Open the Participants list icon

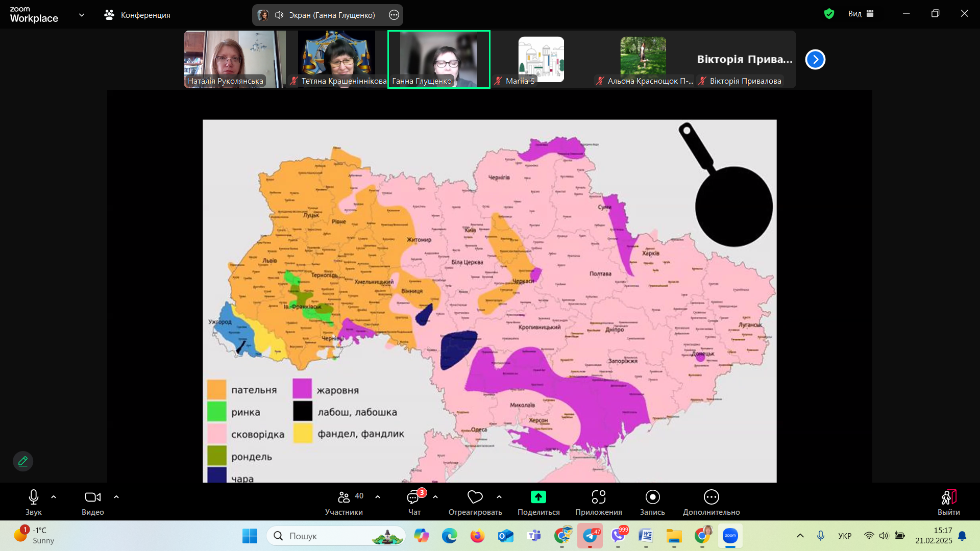[x=344, y=497]
